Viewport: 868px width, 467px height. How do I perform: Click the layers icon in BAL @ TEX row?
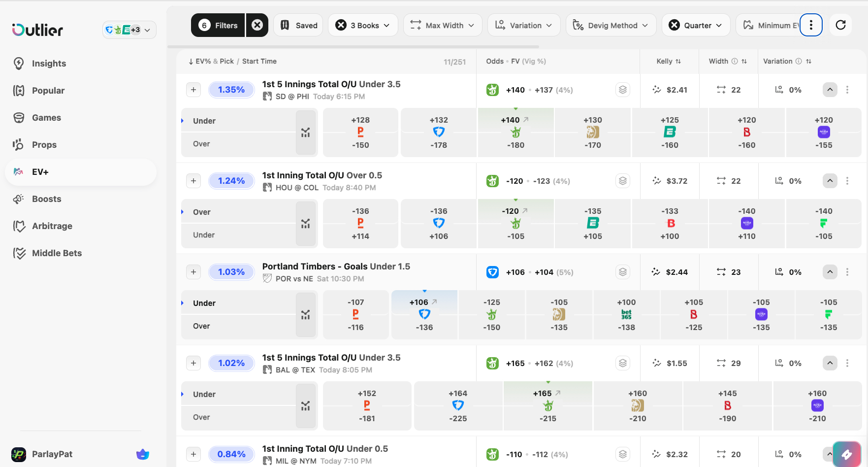(x=623, y=363)
